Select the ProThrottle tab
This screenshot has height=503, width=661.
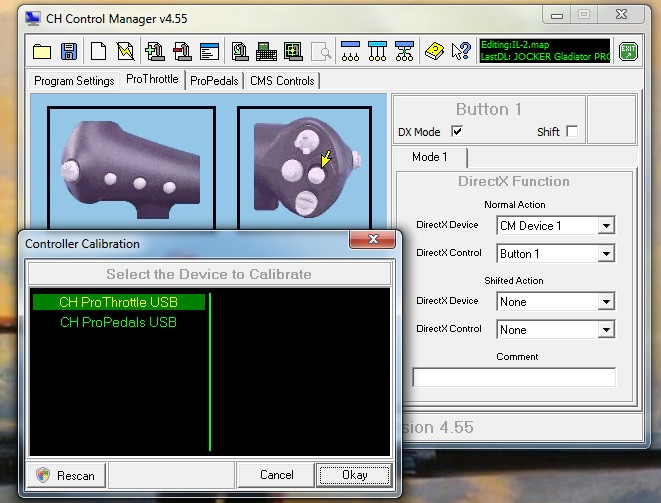point(152,79)
